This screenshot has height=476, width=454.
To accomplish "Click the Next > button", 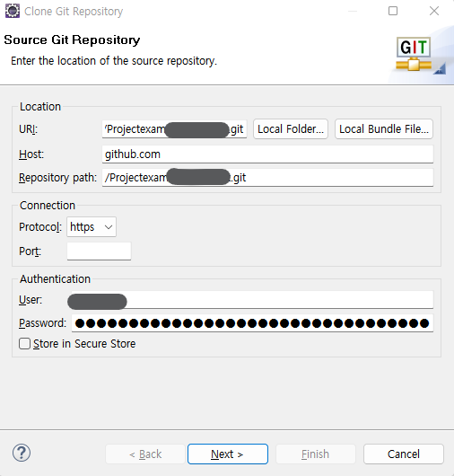I will tap(228, 454).
